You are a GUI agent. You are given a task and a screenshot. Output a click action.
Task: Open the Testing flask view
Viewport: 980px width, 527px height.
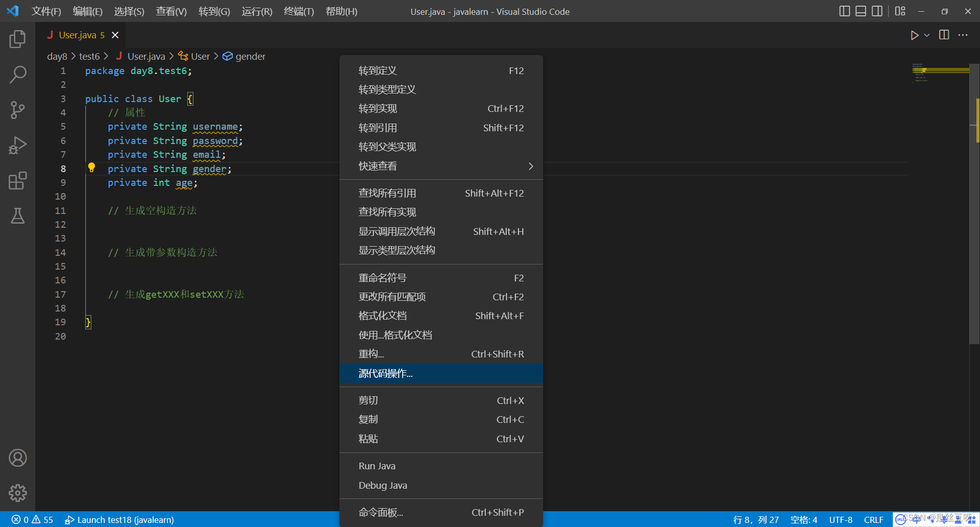tap(18, 216)
